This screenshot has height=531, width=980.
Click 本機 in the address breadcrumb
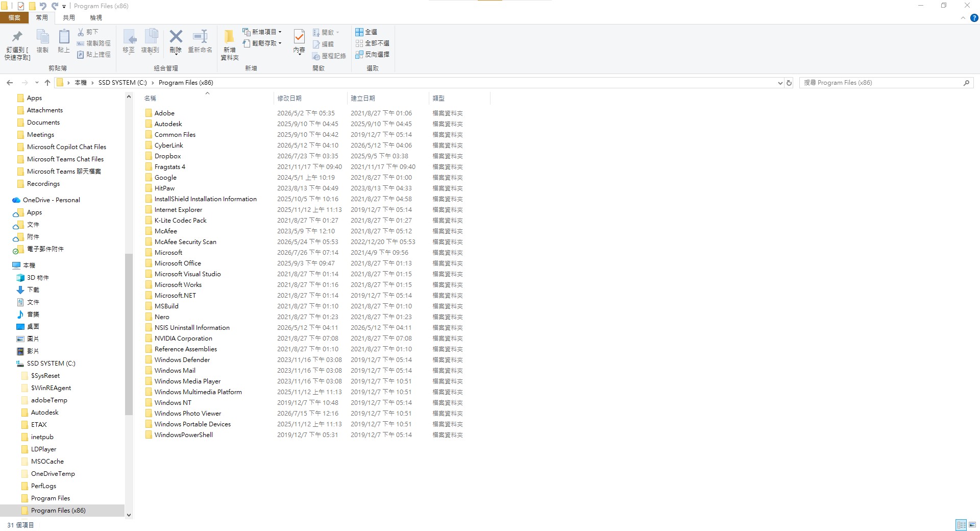click(x=81, y=83)
